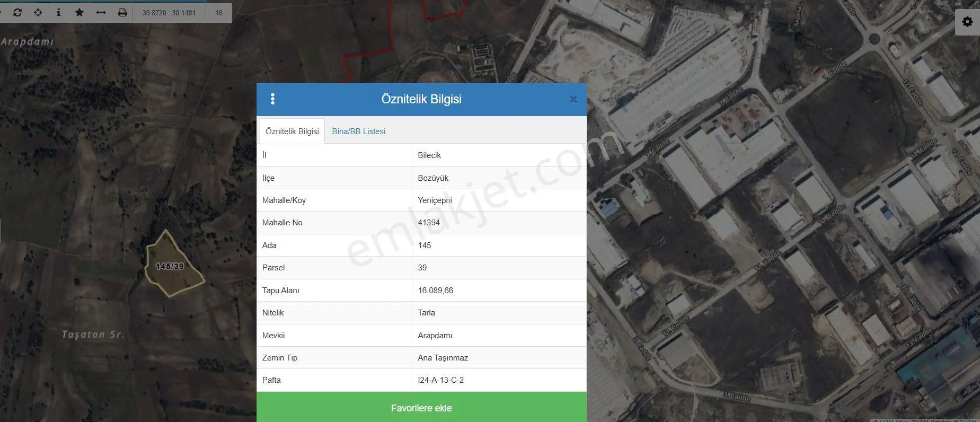Viewport: 980px width, 422px height.
Task: Click the Bozüyük value cell
Action: (x=499, y=178)
